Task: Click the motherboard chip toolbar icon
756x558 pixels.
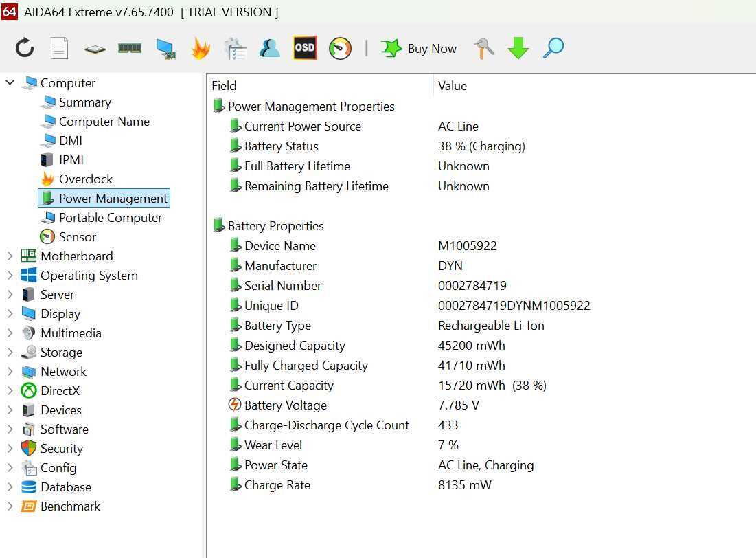Action: [x=95, y=49]
